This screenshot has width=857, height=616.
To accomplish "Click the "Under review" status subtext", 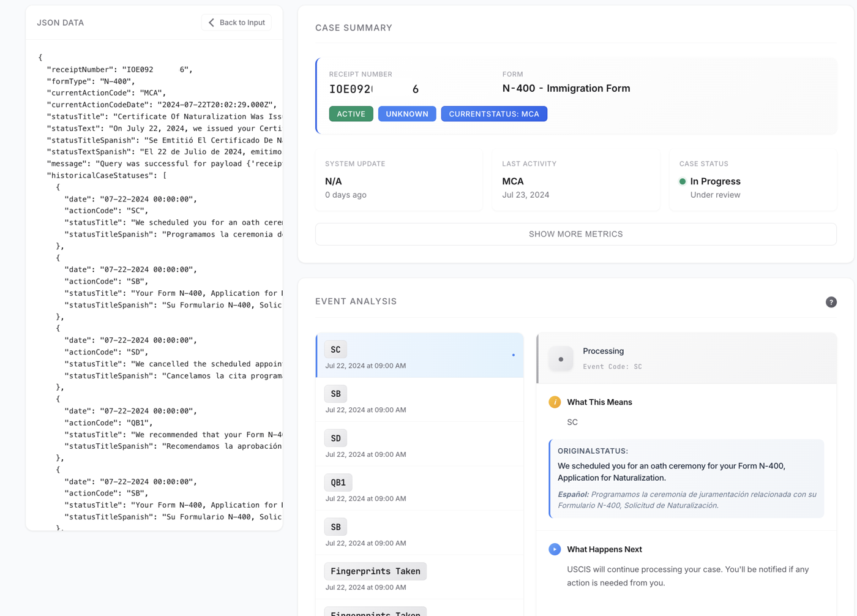I will coord(715,195).
